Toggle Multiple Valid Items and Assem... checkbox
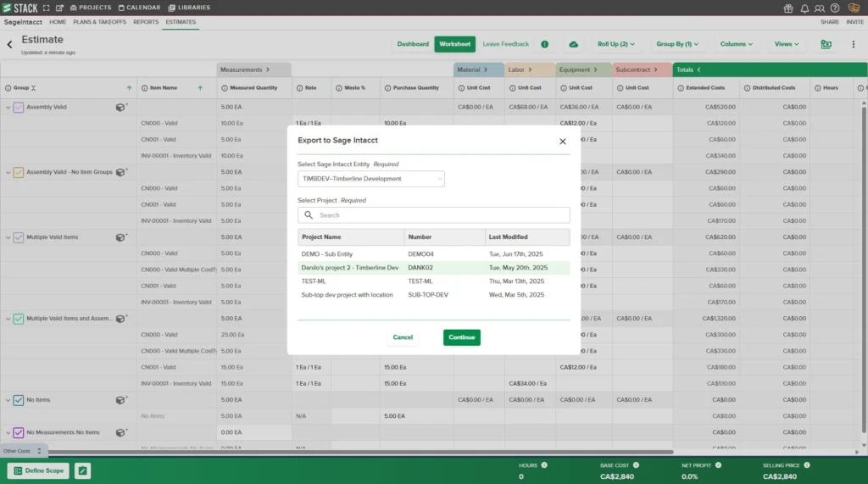 click(x=19, y=319)
